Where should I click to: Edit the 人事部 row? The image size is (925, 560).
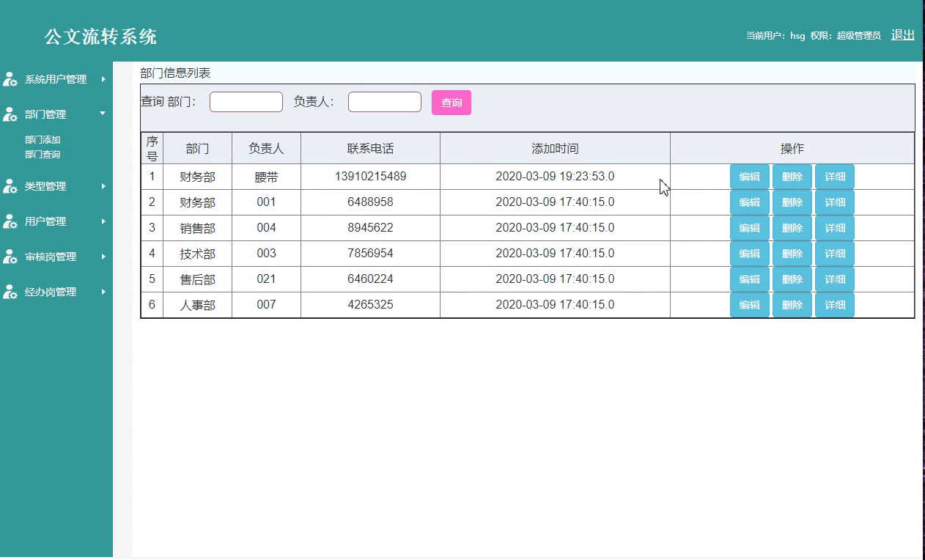coord(750,305)
